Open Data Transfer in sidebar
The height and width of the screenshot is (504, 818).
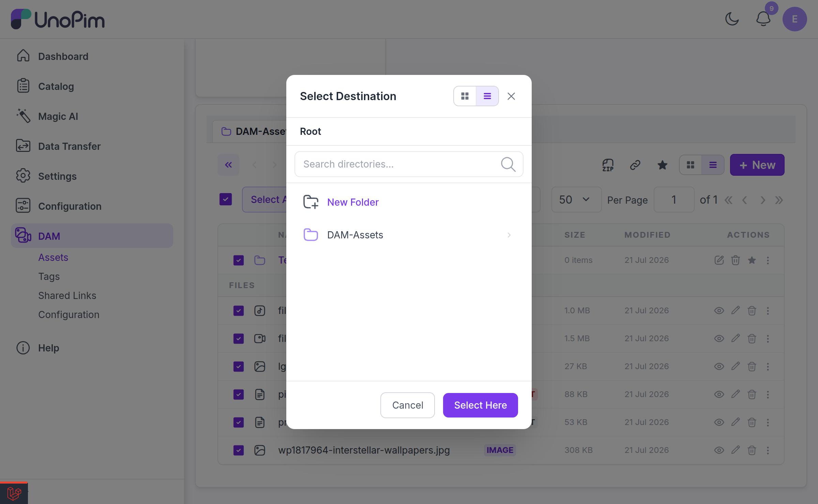click(92, 146)
